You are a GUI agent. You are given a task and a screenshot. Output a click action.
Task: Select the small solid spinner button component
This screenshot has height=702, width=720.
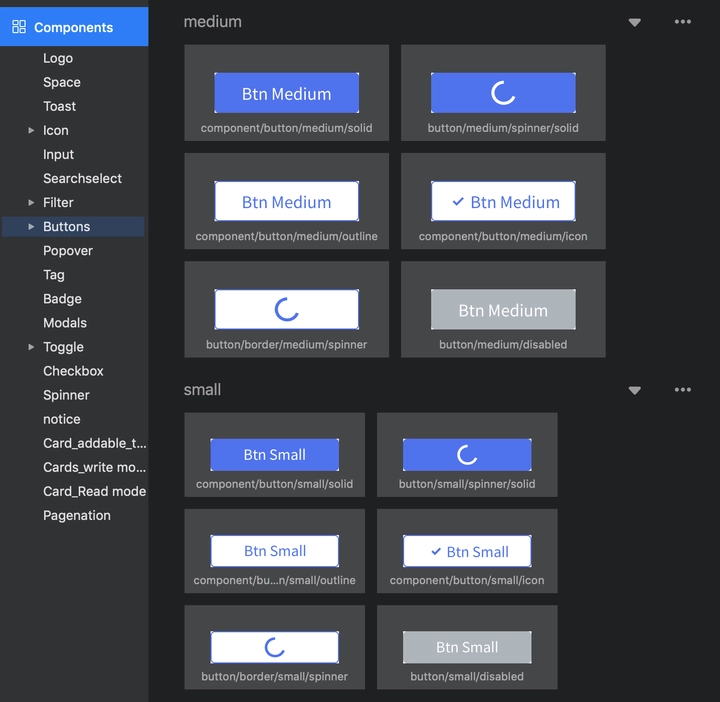(467, 455)
